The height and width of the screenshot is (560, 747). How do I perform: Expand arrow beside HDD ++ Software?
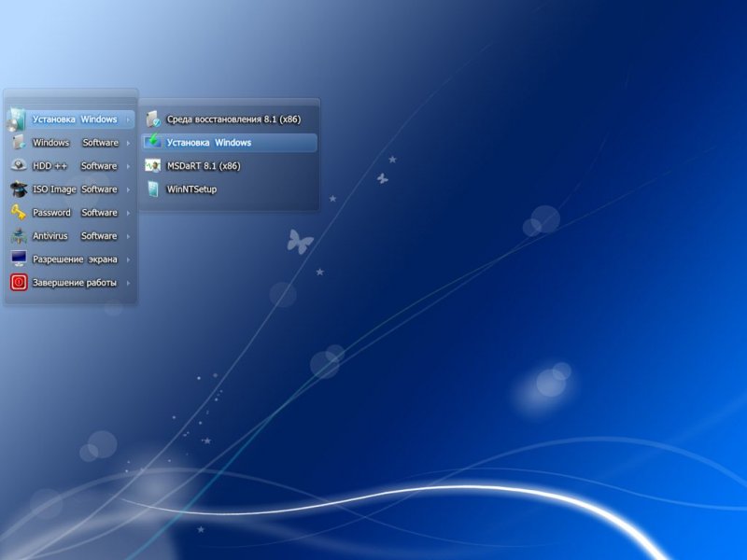[x=128, y=166]
